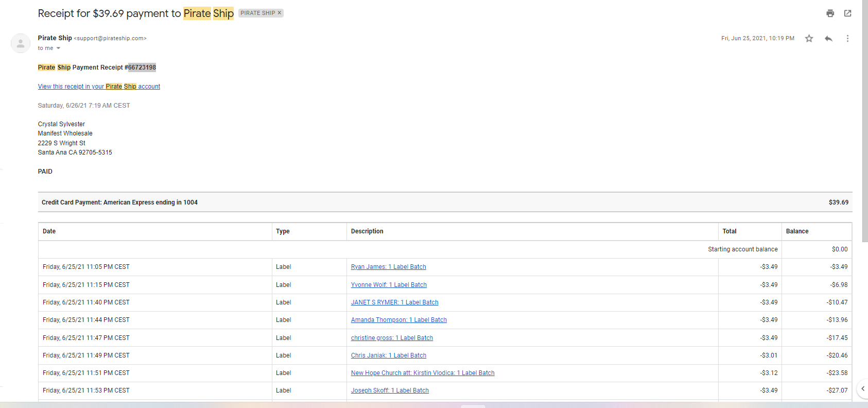Click the $0.00 starting balance value
This screenshot has width=868, height=408.
click(x=840, y=249)
